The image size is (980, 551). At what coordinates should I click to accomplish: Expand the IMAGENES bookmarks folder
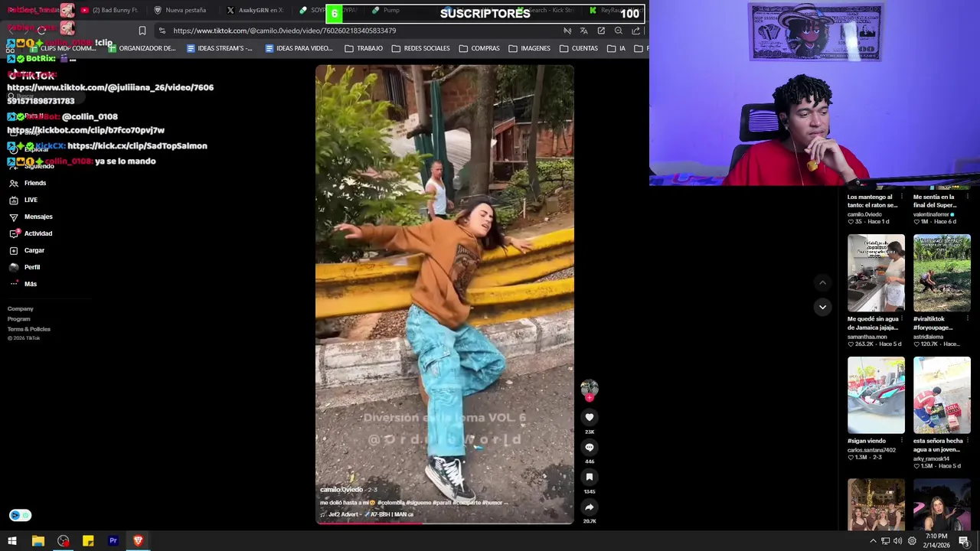(x=530, y=48)
